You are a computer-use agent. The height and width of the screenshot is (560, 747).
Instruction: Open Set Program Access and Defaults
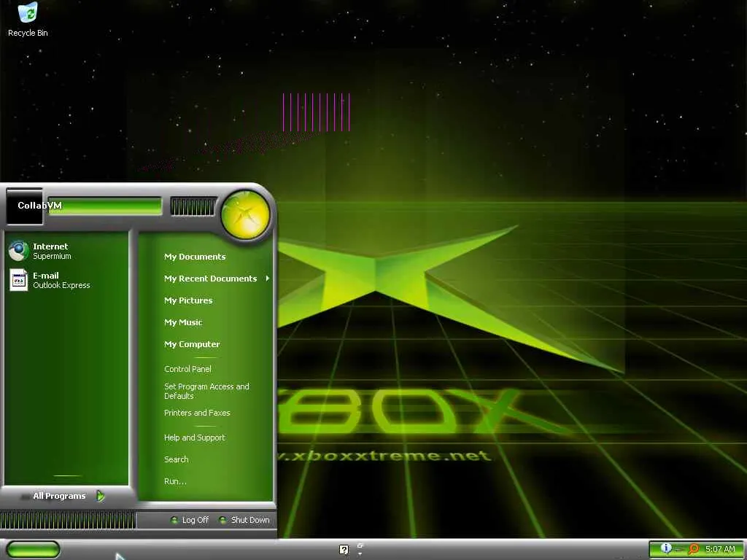tap(206, 391)
